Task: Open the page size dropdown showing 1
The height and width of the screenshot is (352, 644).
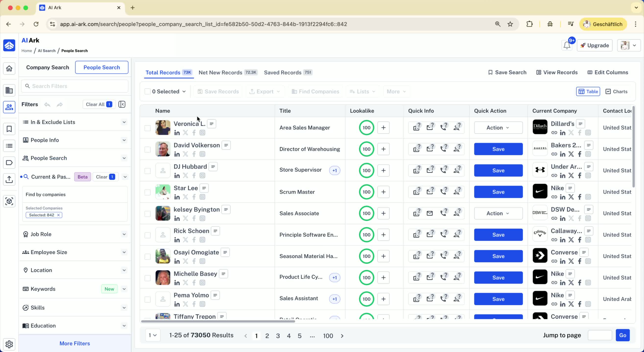Action: pos(153,335)
